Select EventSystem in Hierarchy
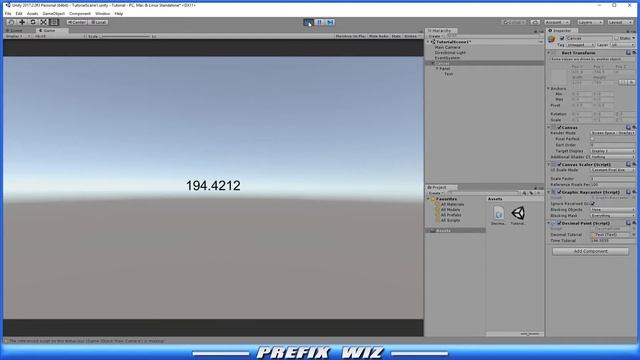Image resolution: width=640 pixels, height=360 pixels. pyautogui.click(x=447, y=58)
